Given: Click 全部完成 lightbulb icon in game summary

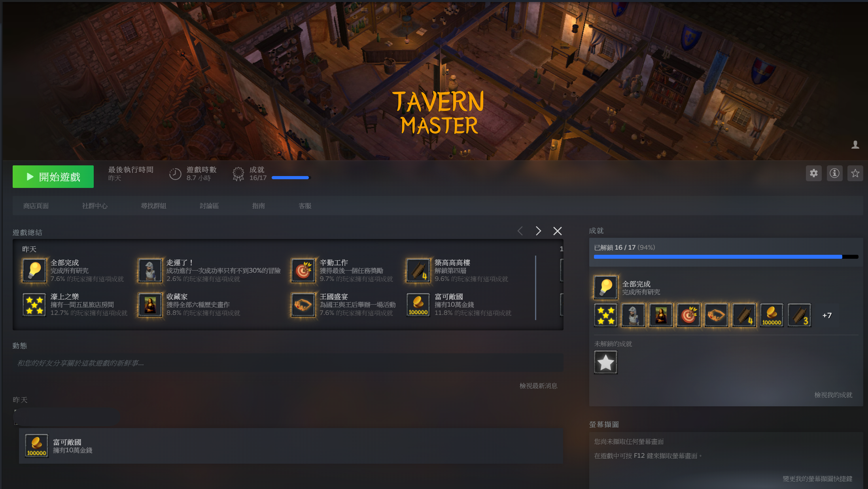Looking at the screenshot, I should 34,271.
